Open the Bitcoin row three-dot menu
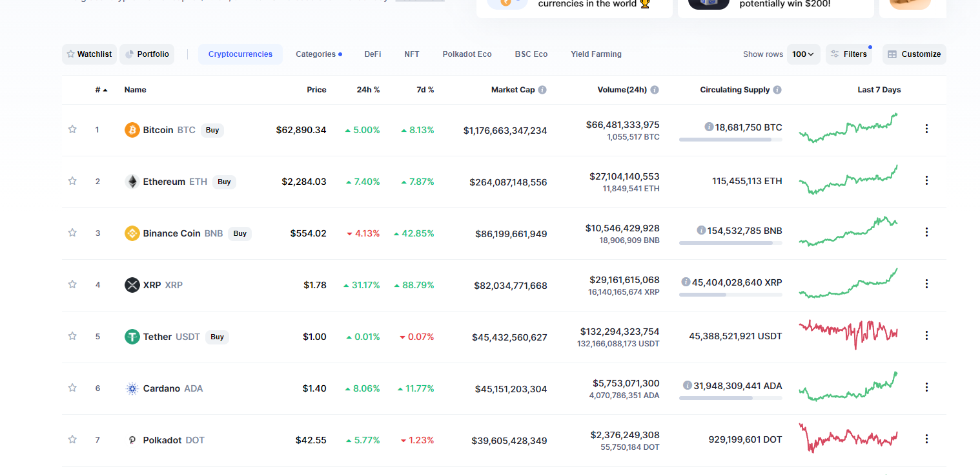Image resolution: width=980 pixels, height=475 pixels. tap(926, 129)
